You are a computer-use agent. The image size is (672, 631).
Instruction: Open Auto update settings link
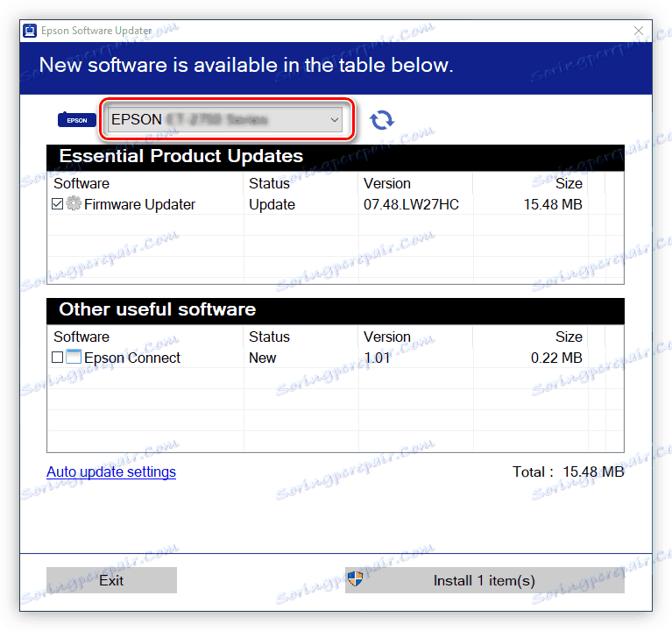coord(111,472)
